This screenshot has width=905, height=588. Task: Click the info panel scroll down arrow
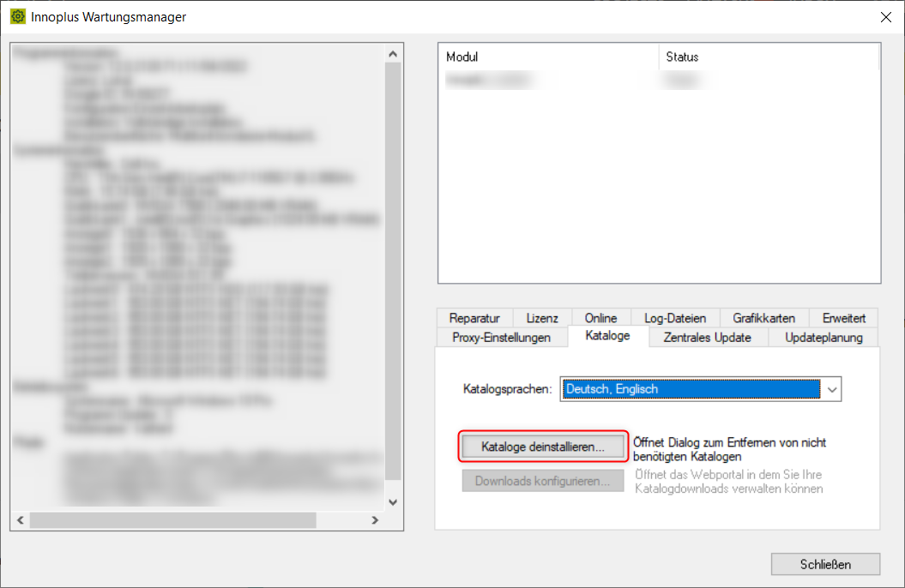(x=393, y=502)
